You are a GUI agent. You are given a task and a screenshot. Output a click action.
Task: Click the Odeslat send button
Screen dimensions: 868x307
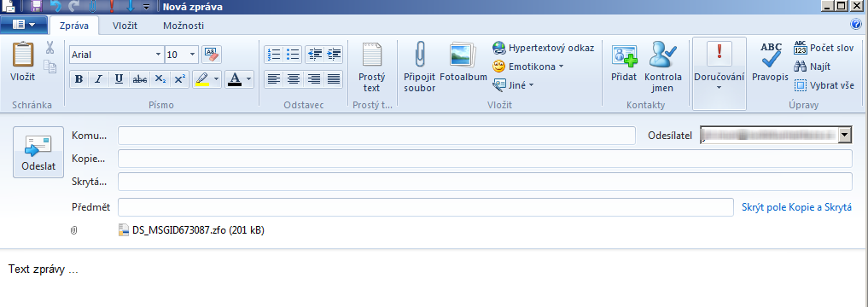pyautogui.click(x=38, y=152)
